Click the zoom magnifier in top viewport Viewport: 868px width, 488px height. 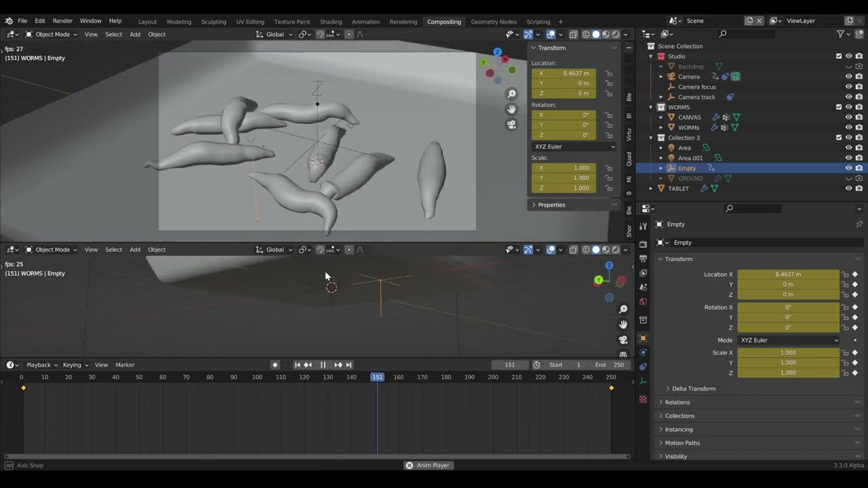(512, 94)
